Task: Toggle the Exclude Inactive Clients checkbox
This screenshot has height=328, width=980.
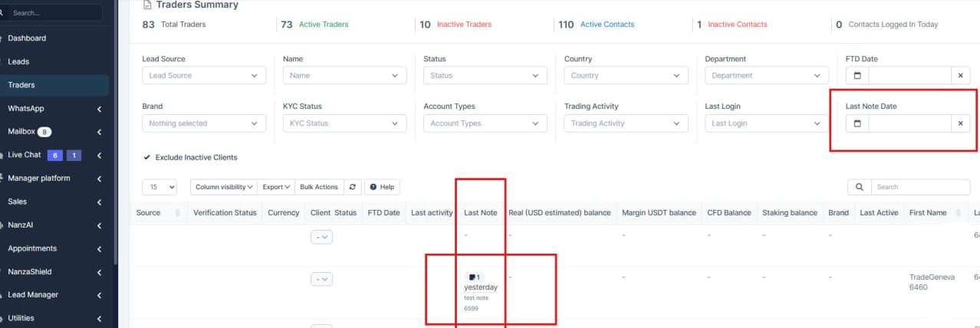Action: click(x=146, y=157)
